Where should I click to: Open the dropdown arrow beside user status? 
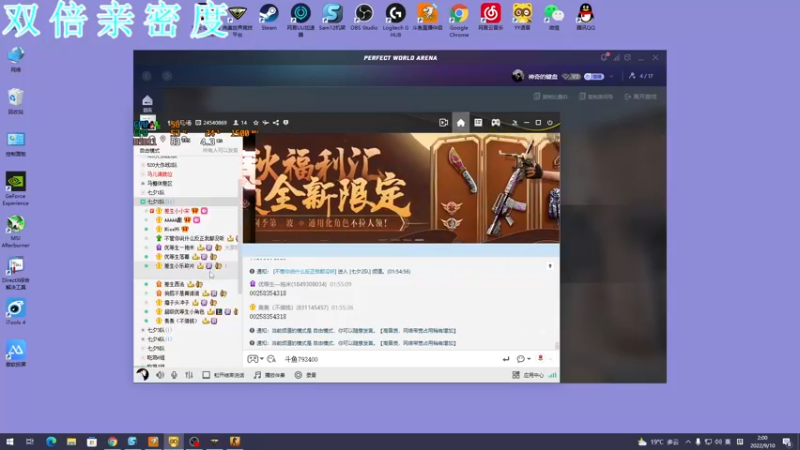click(x=611, y=77)
